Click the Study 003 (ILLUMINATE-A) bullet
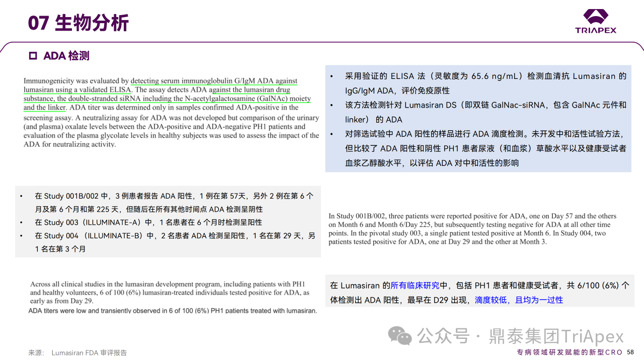Viewport: 644px width, 362px height. click(x=148, y=222)
